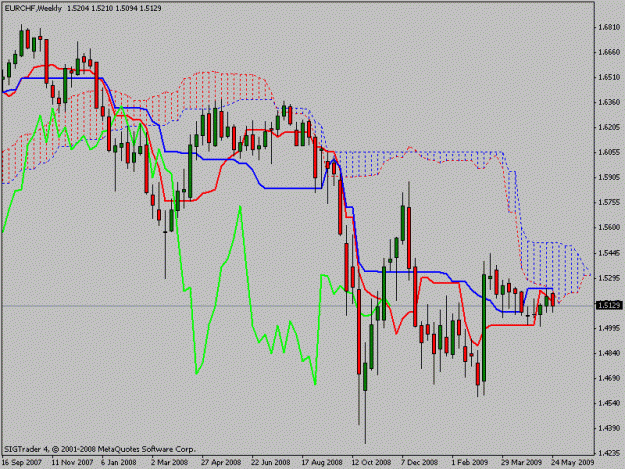Click the 1.6055 price axis label
This screenshot has height=469, width=625.
[609, 152]
